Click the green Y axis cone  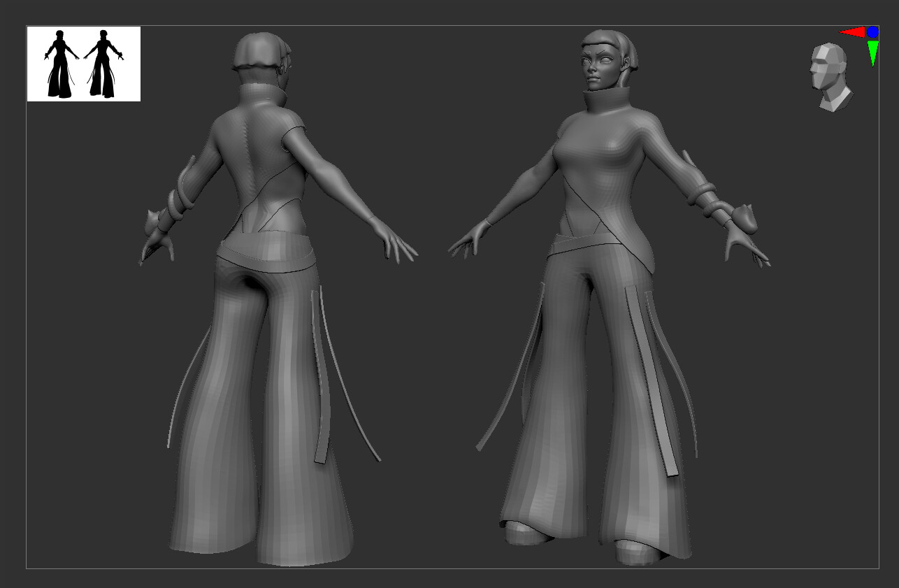click(872, 52)
